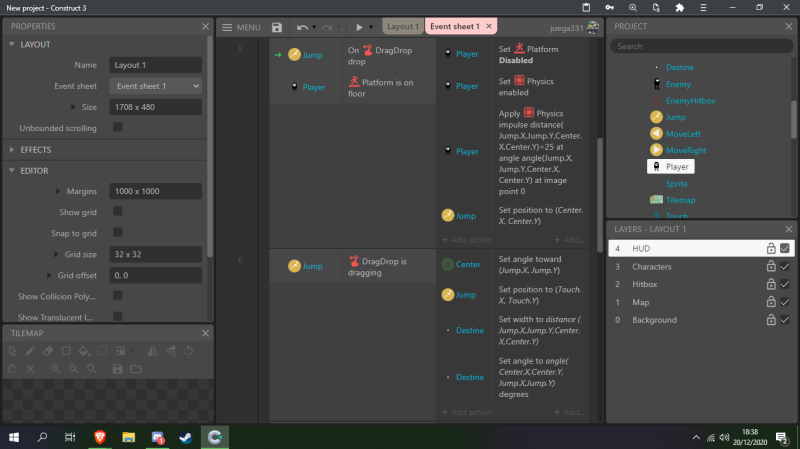Expand the Grid size property
The height and width of the screenshot is (449, 800).
(x=56, y=254)
